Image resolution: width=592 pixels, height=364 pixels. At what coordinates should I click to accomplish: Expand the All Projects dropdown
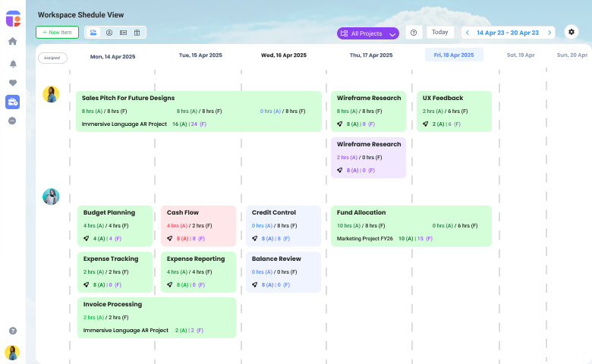368,33
